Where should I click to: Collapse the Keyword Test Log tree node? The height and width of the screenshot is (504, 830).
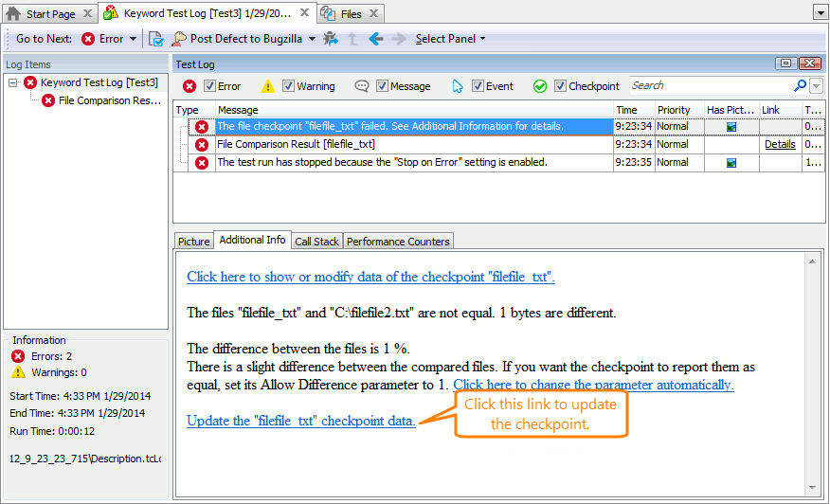tap(12, 82)
